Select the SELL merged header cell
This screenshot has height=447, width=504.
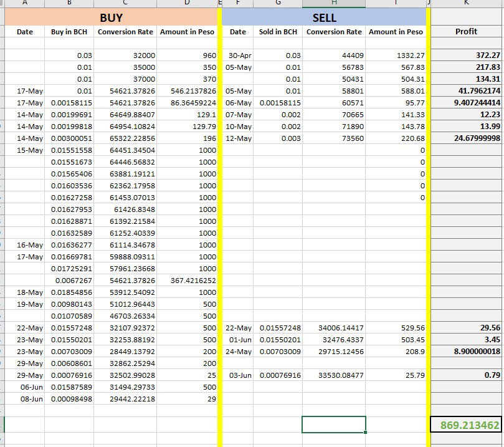pyautogui.click(x=325, y=17)
